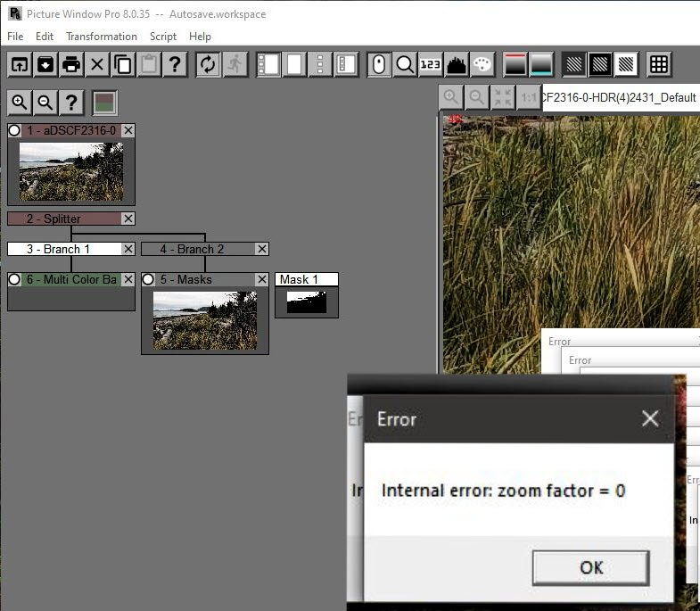Click the refresh arrows toolbar icon
700x611 pixels.
click(208, 64)
